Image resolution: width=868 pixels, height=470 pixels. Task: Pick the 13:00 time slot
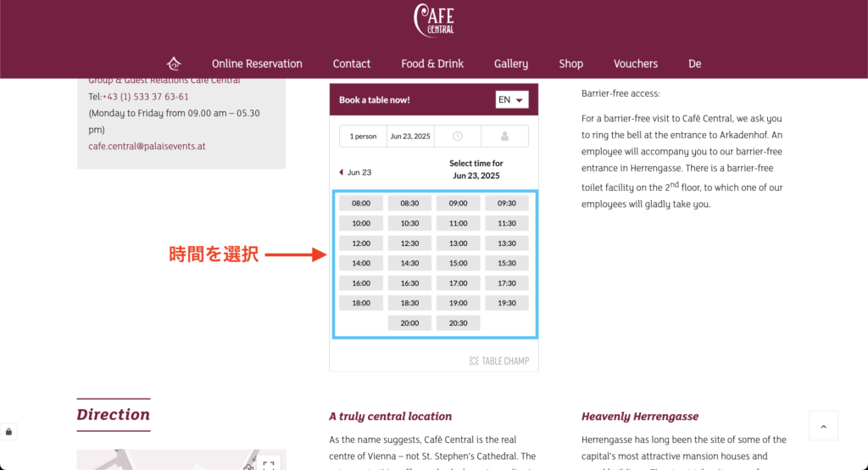[x=459, y=243]
